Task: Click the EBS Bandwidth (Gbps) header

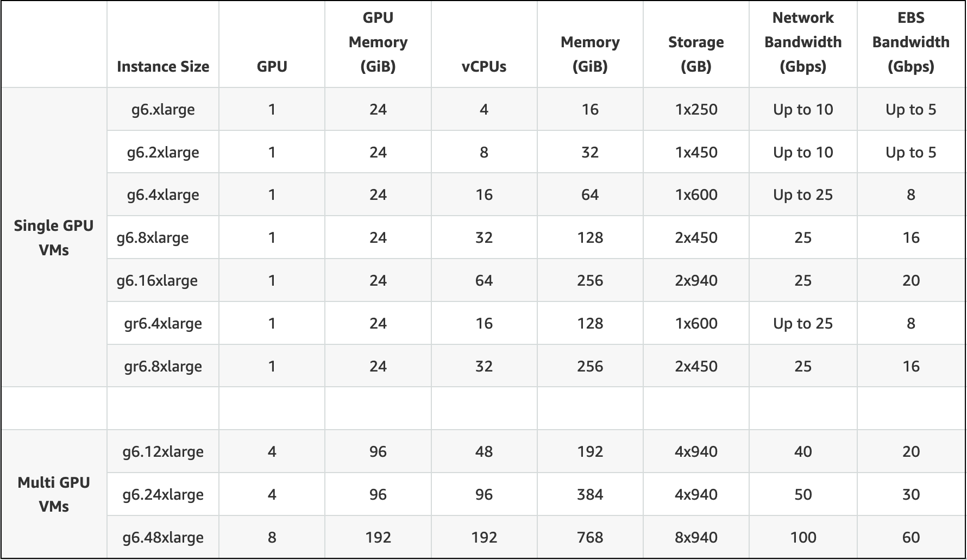Action: point(911,42)
